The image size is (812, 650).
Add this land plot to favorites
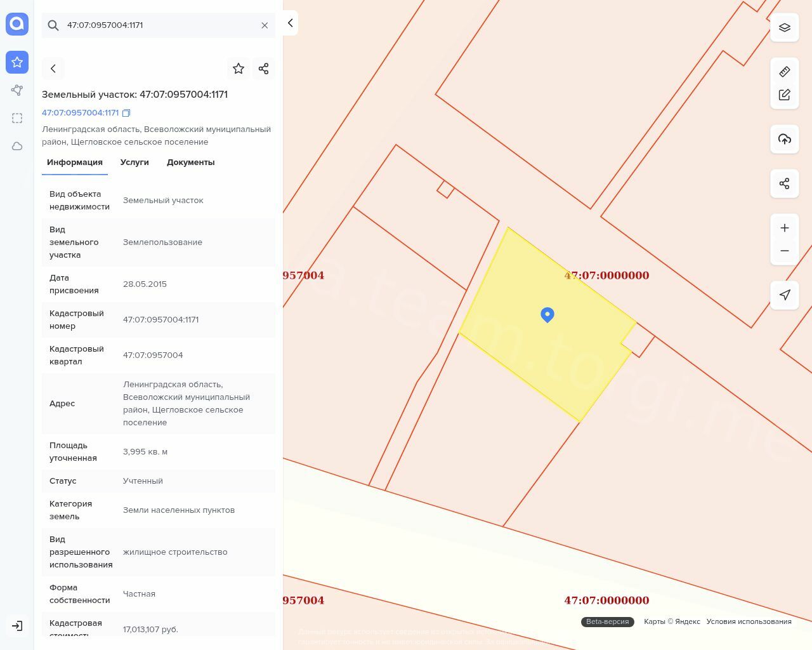(x=239, y=69)
